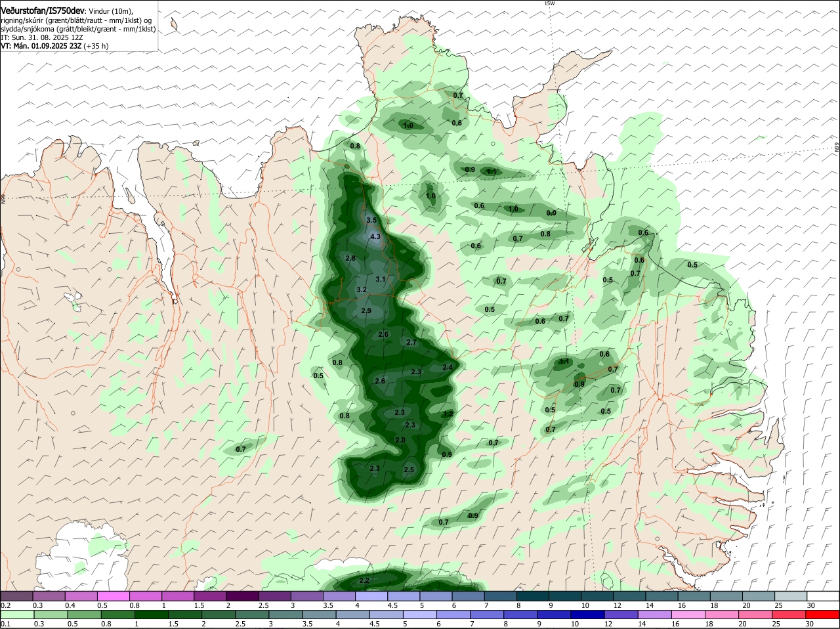The height and width of the screenshot is (629, 840).
Task: Select the 2.4 precipitation value
Action: [448, 366]
